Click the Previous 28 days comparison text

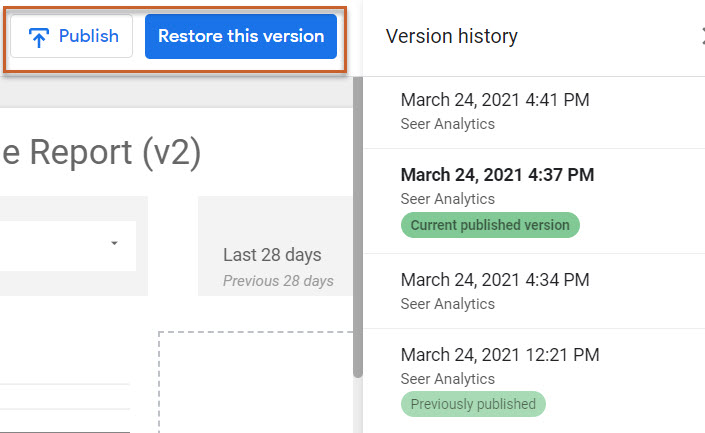pos(278,281)
